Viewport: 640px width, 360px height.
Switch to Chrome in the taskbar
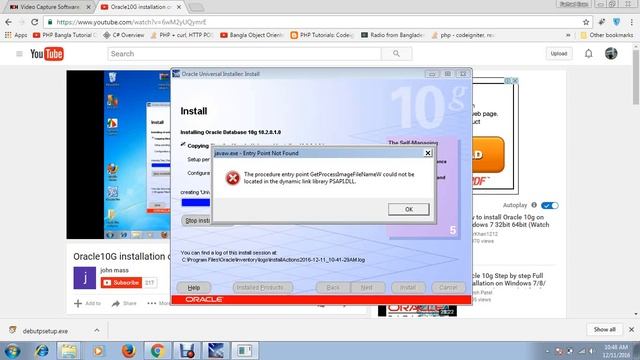157,351
